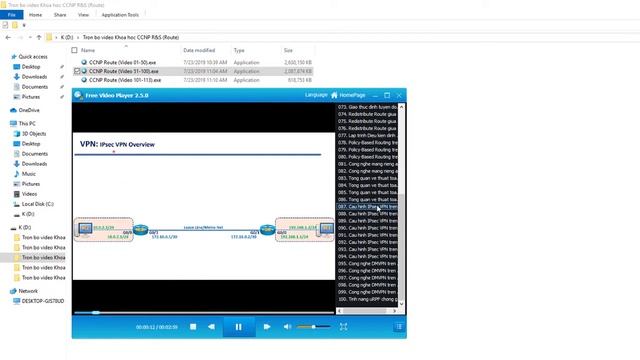
Task: Stop the video playback
Action: (193, 327)
